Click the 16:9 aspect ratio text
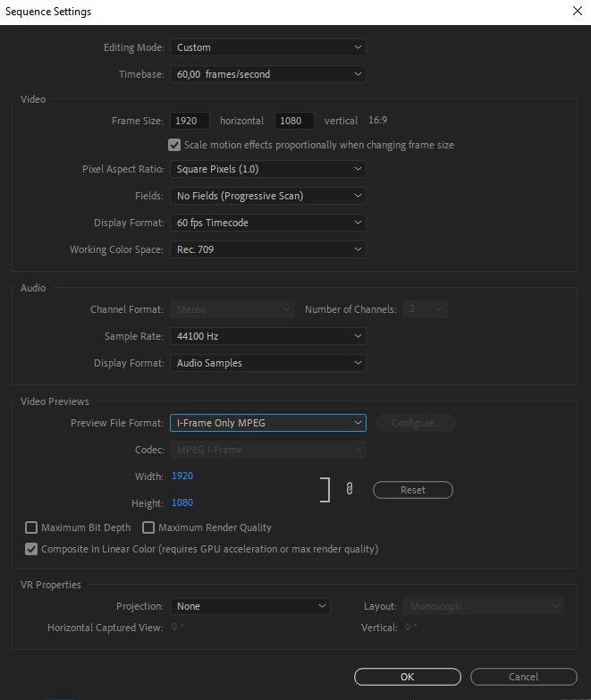The height and width of the screenshot is (700, 591). point(377,120)
